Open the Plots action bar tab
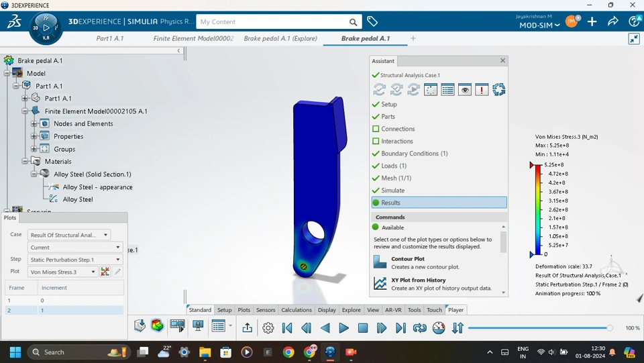The image size is (644, 363). [244, 310]
